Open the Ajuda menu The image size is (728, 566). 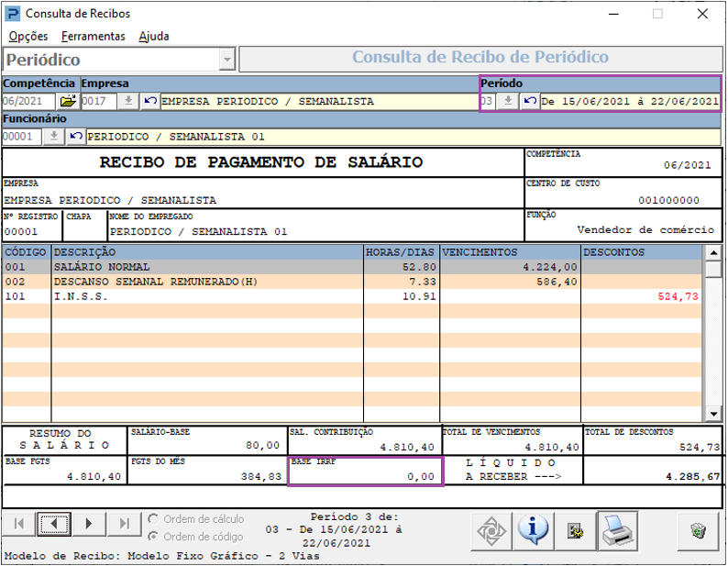(154, 37)
